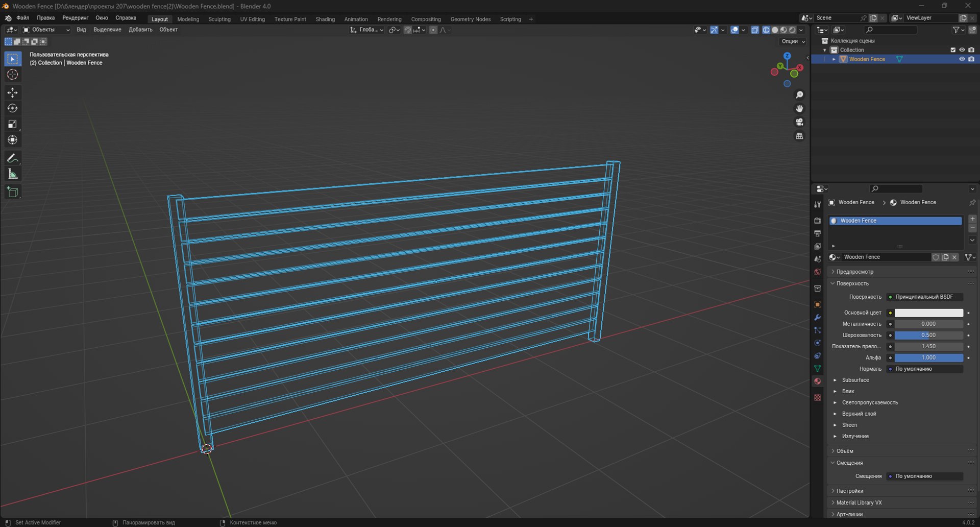980x527 pixels.
Task: Open the Опции dropdown
Action: coord(793,41)
